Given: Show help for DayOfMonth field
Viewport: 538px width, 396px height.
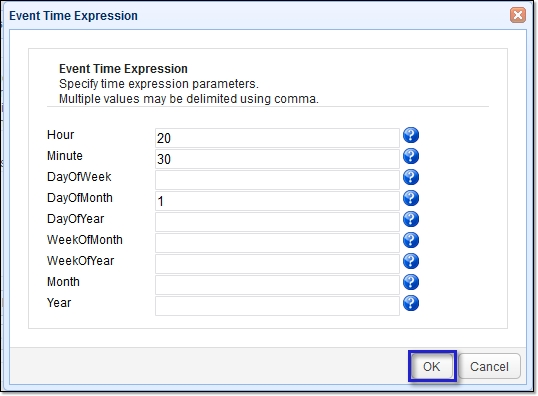Looking at the screenshot, I should [x=411, y=198].
